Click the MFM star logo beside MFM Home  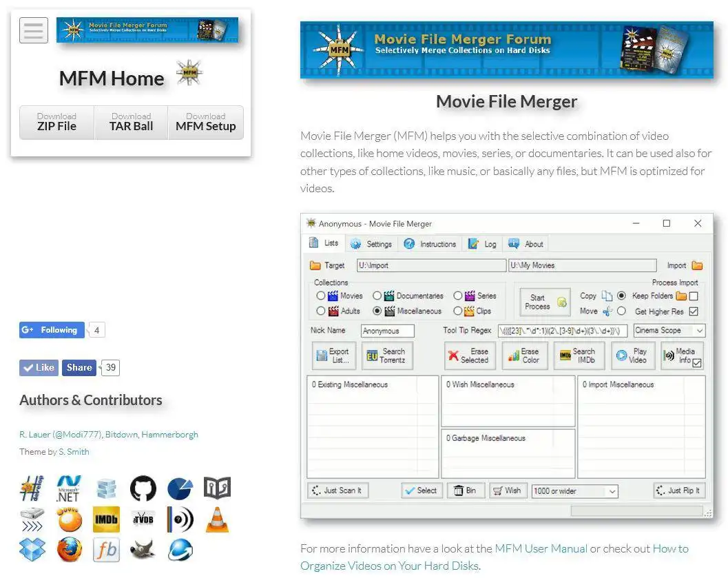tap(189, 72)
